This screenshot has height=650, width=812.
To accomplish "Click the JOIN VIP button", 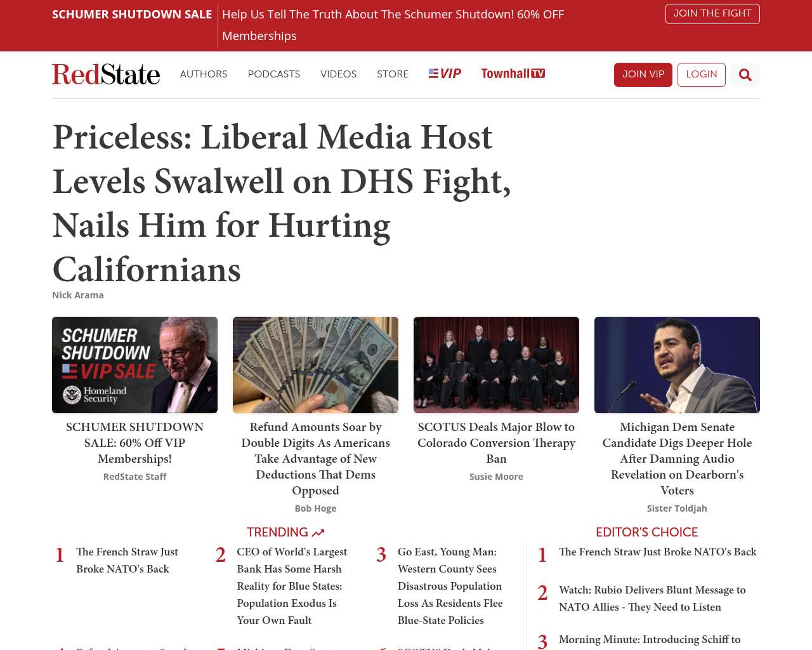I will coord(643,75).
